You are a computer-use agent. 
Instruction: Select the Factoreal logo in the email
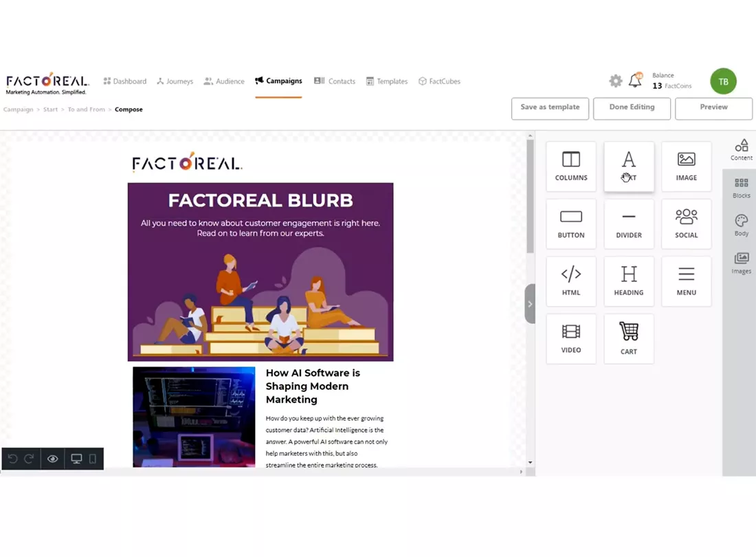[x=188, y=162]
